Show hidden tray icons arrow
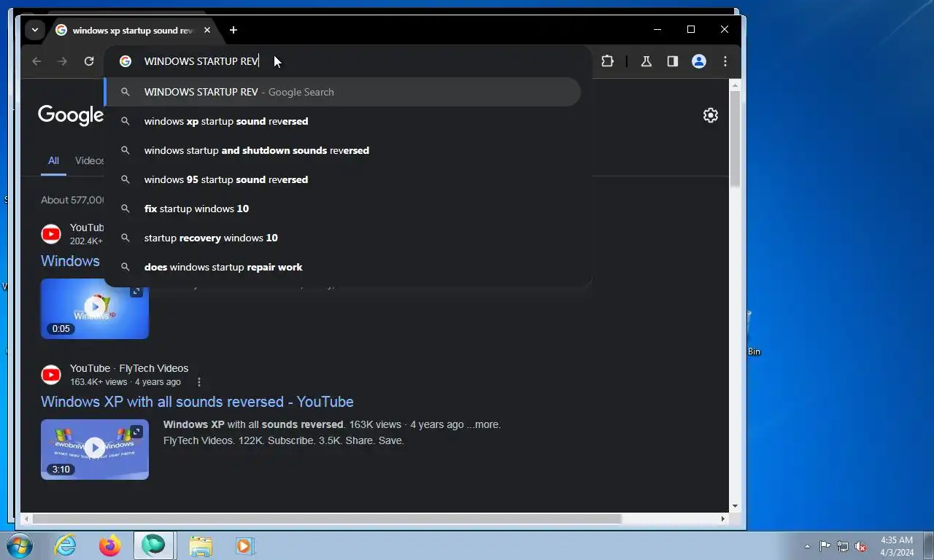 point(807,546)
